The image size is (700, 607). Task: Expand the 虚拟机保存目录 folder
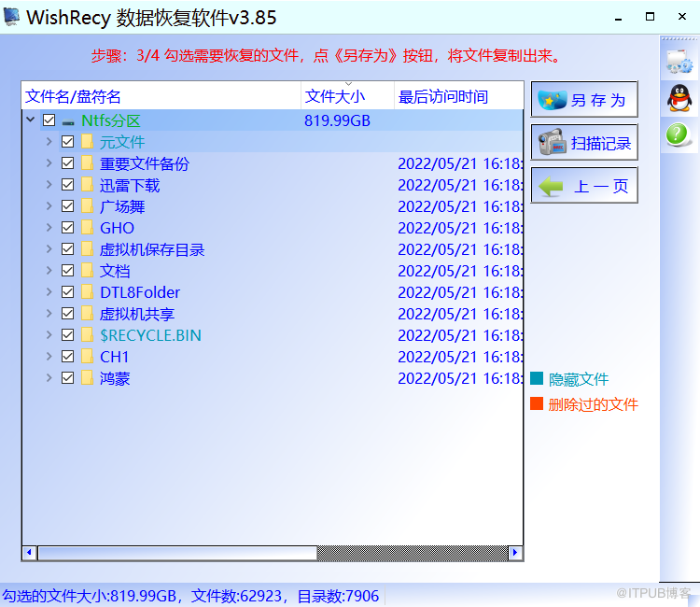pos(49,248)
